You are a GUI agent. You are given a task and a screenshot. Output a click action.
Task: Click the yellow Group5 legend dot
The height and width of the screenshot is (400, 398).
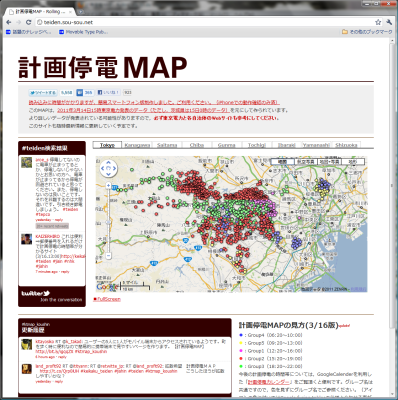(241, 343)
